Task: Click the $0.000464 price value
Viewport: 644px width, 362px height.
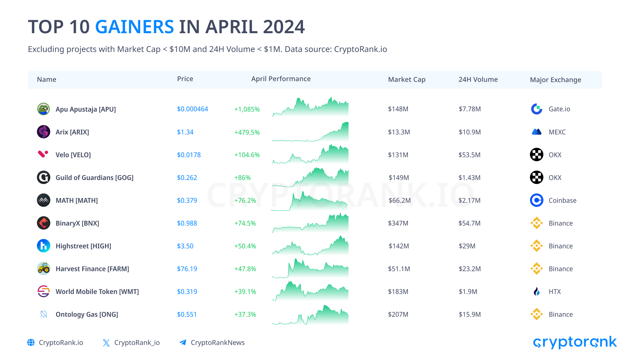Action: [193, 109]
